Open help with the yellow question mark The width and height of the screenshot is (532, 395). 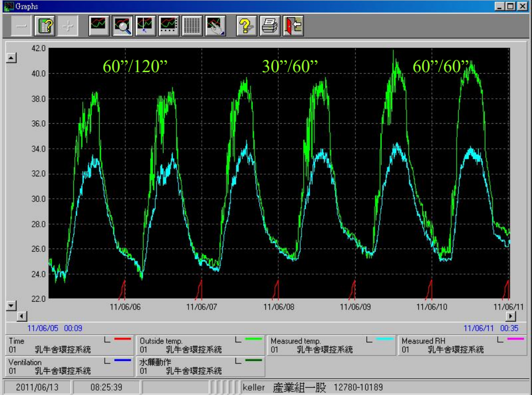click(x=247, y=26)
